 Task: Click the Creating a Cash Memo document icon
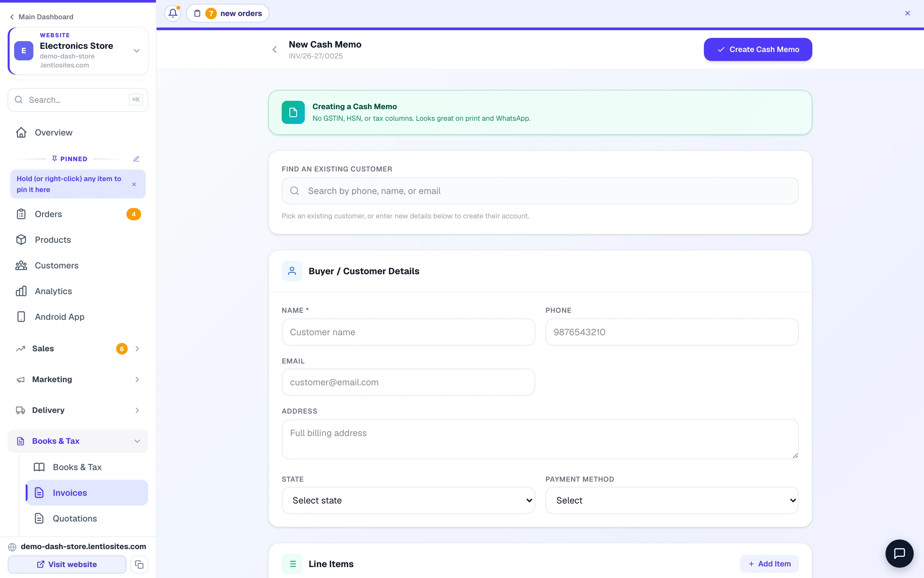[293, 112]
